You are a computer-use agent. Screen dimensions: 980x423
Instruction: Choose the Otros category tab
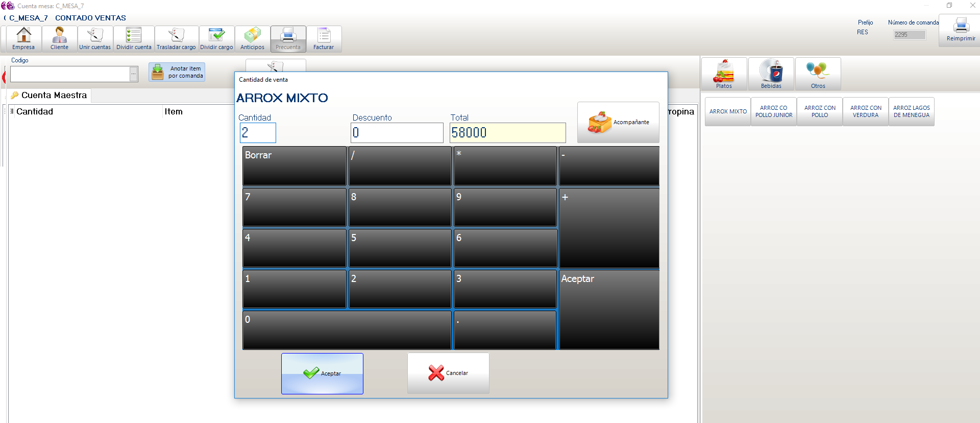[818, 74]
